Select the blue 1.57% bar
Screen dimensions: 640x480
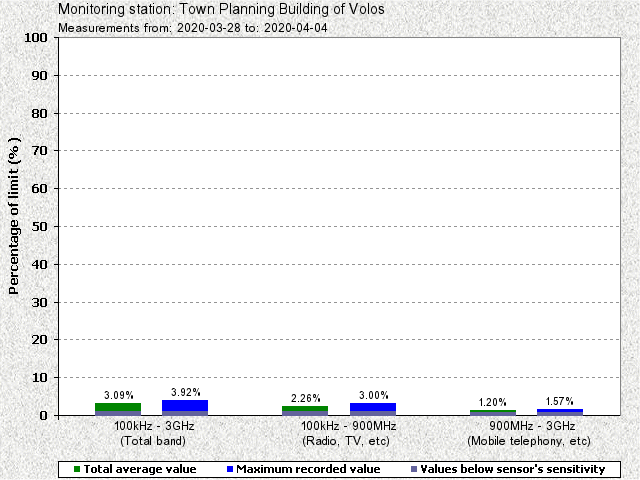tap(560, 412)
